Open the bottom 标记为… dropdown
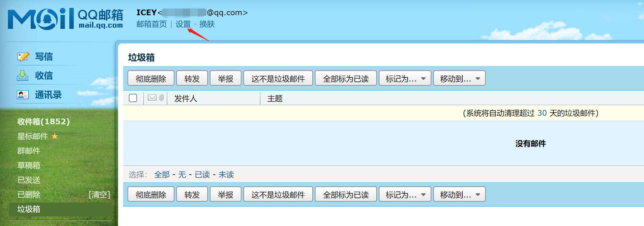Image resolution: width=644 pixels, height=226 pixels. [x=405, y=194]
